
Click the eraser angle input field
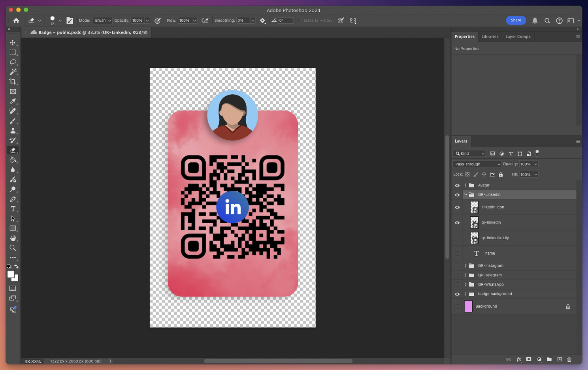[286, 21]
